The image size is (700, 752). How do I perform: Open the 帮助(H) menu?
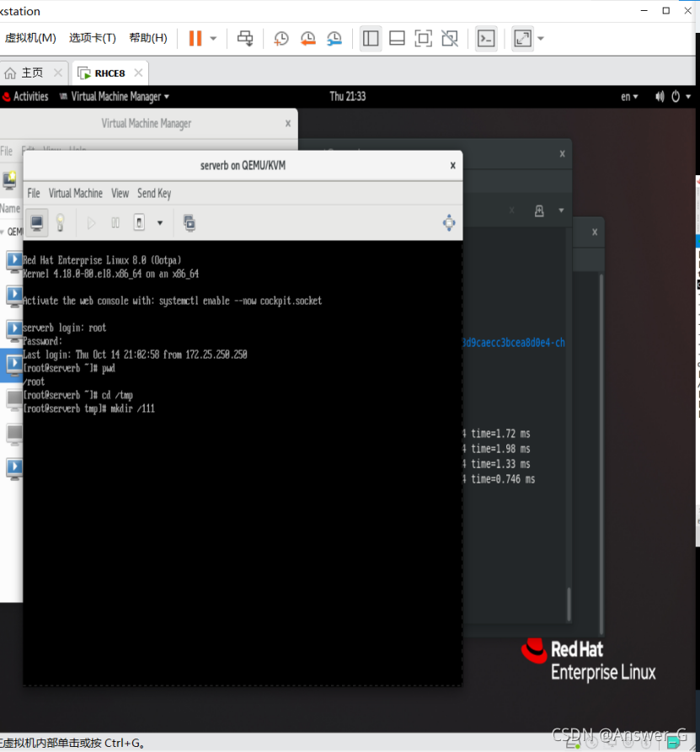point(148,38)
